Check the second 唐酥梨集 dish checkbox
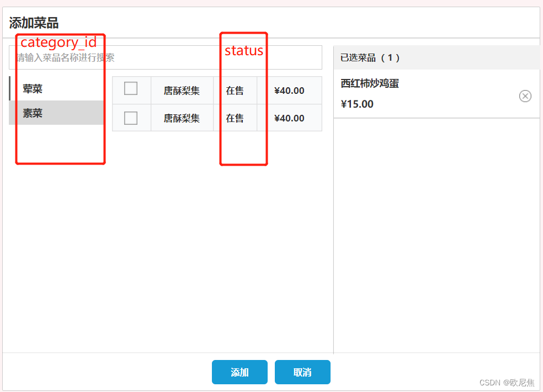The height and width of the screenshot is (392, 543). coord(132,118)
